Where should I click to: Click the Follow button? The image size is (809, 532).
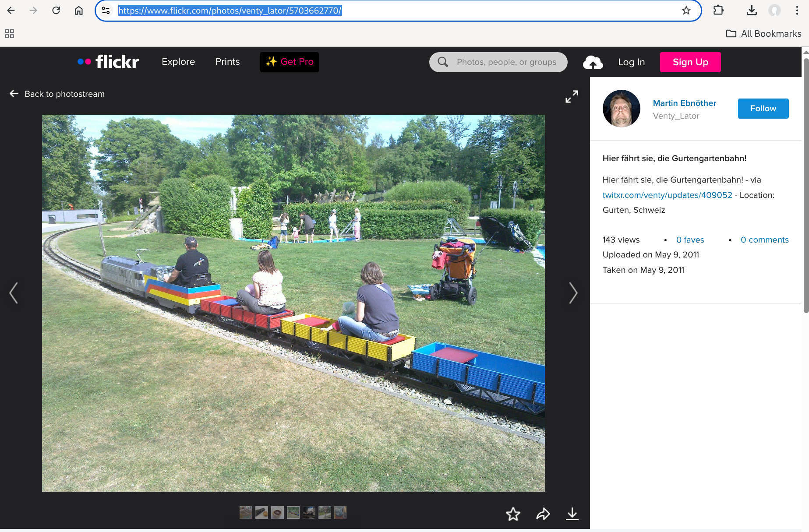pyautogui.click(x=763, y=109)
